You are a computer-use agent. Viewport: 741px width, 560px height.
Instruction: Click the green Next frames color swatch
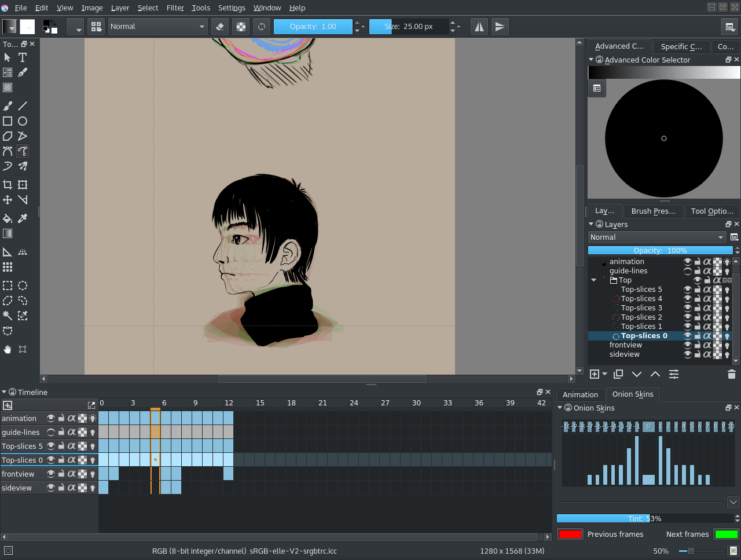tap(726, 534)
